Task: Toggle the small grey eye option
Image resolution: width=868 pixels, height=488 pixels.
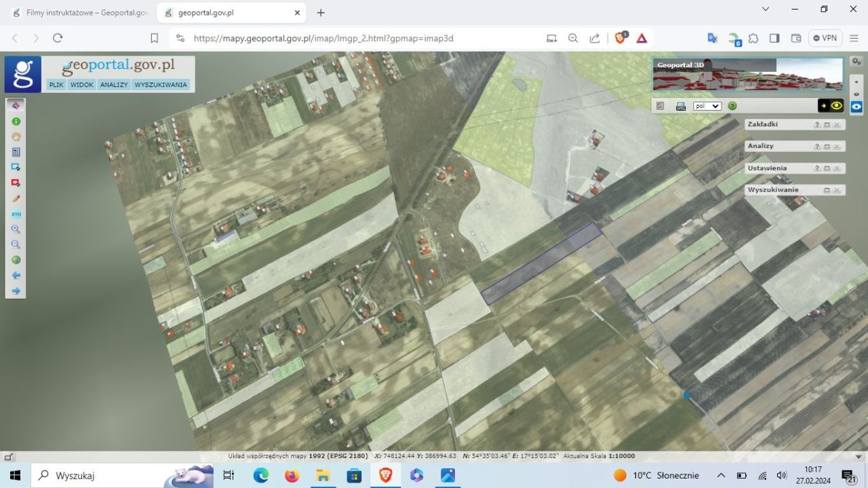Action: [857, 94]
